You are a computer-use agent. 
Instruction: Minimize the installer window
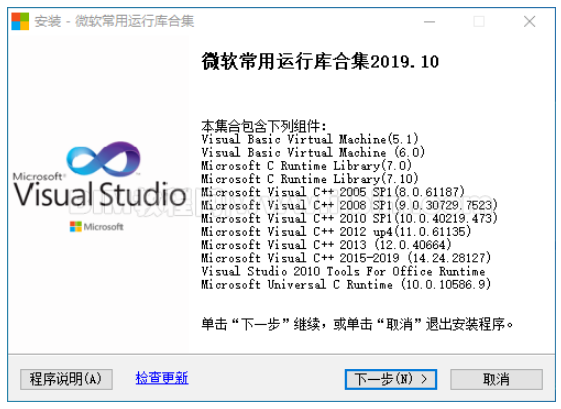(x=429, y=21)
